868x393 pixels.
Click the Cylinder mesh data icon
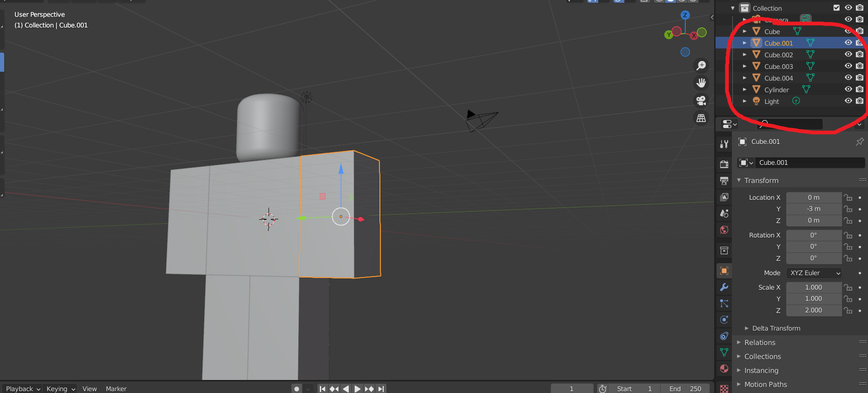806,89
